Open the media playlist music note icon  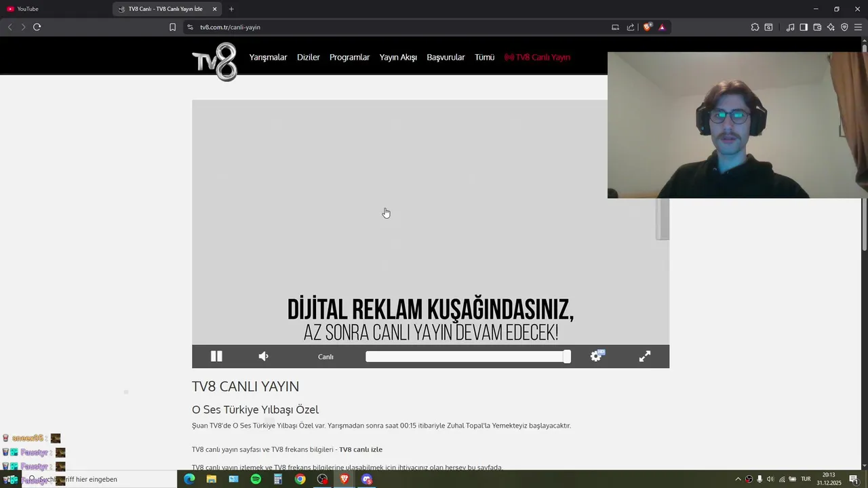(x=790, y=27)
